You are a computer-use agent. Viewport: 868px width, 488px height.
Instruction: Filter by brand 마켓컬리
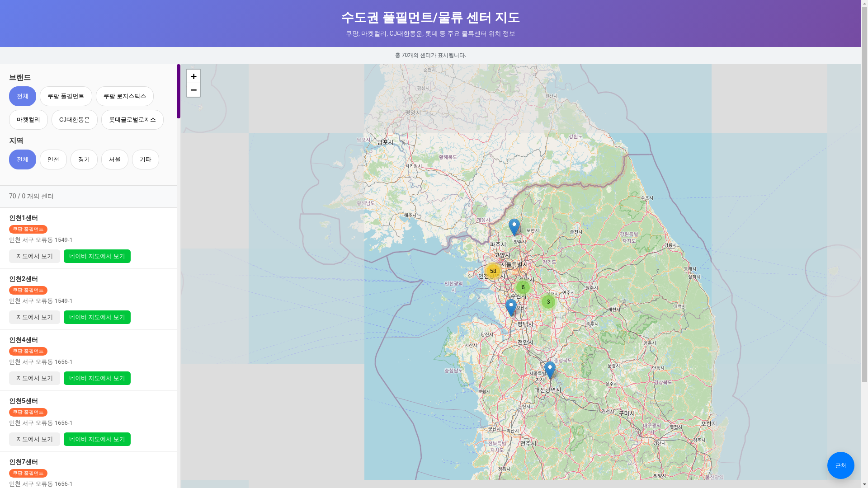point(28,120)
